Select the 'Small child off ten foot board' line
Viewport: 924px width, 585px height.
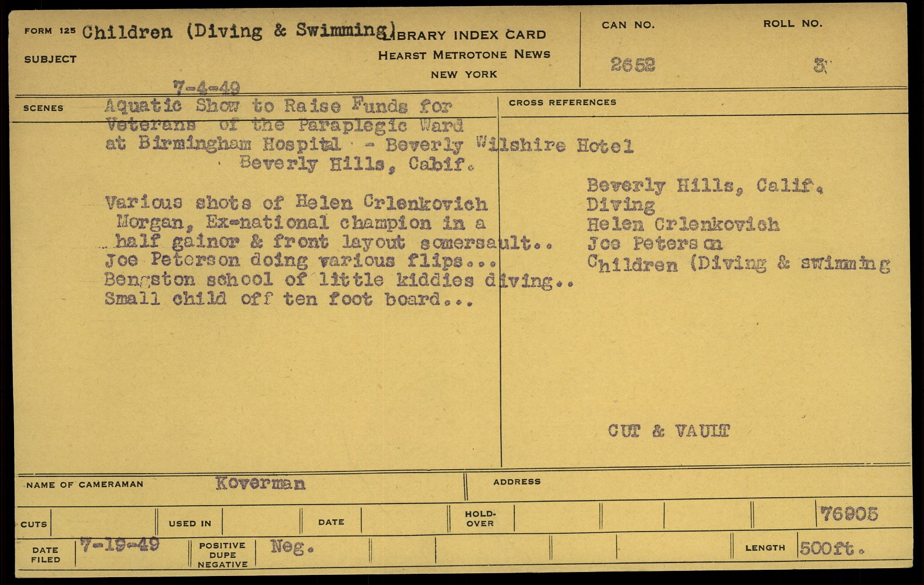click(x=288, y=299)
